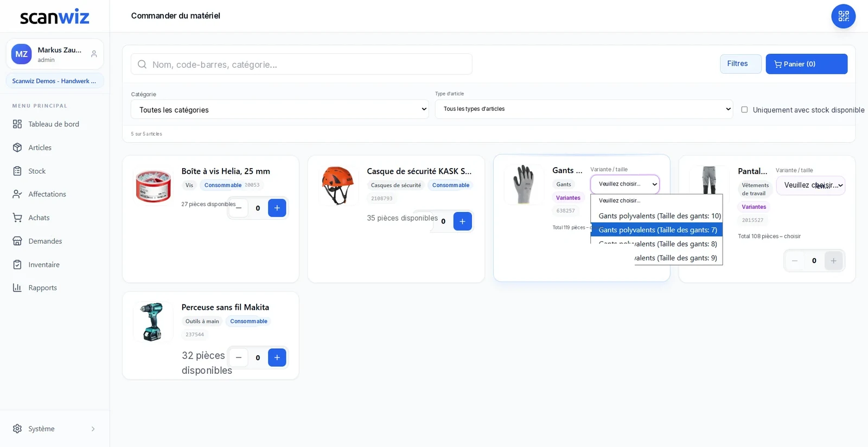Select Gants polyvalents taille 8 option
This screenshot has width=868, height=447.
point(656,244)
